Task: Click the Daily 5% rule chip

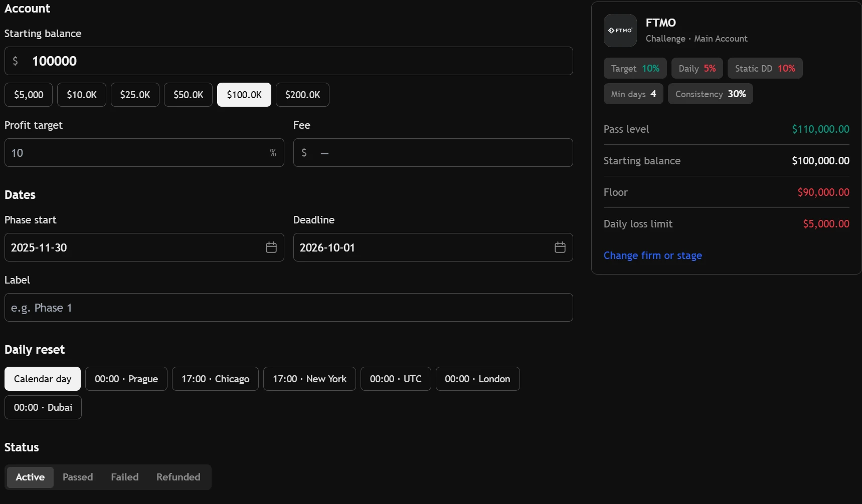Action: pos(697,69)
